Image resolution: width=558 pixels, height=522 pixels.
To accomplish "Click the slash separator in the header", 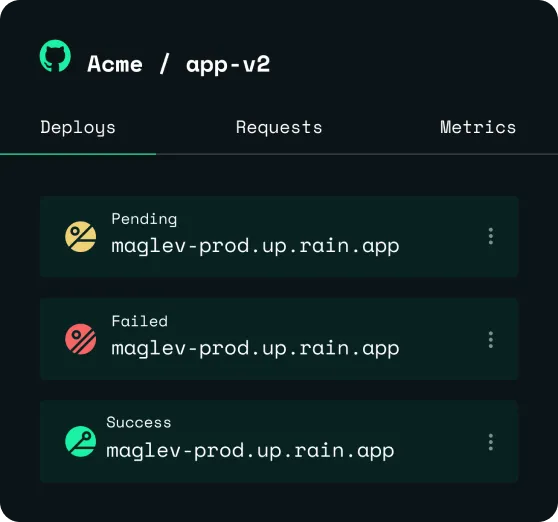I will (164, 64).
